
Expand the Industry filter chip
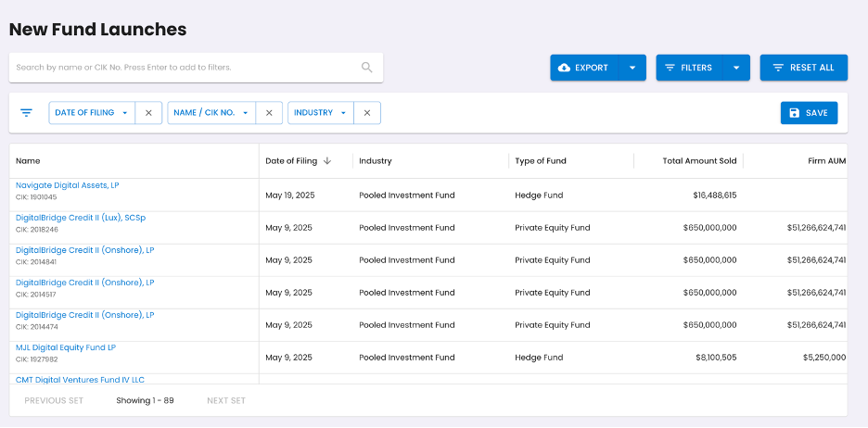[x=321, y=113]
